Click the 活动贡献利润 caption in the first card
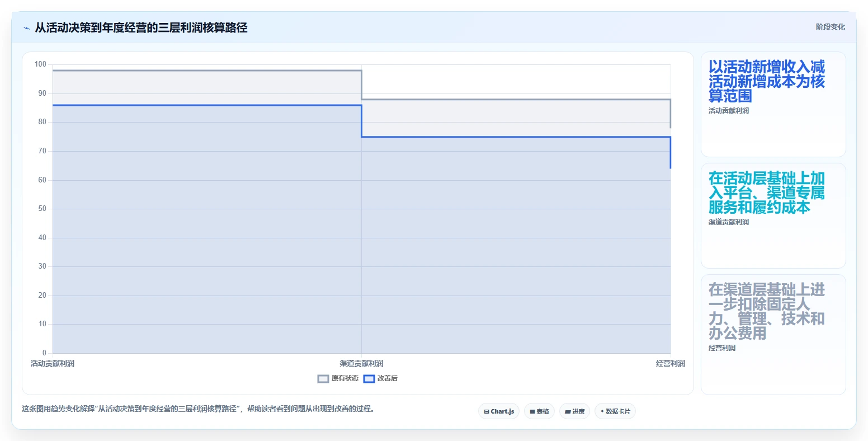Screen dimensions: 868x441 pos(729,111)
